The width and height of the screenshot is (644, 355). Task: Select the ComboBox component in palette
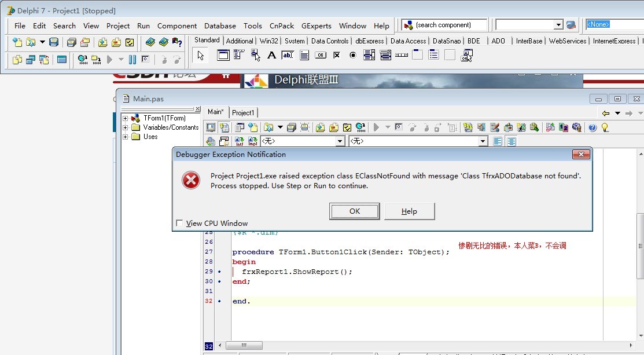coord(385,55)
